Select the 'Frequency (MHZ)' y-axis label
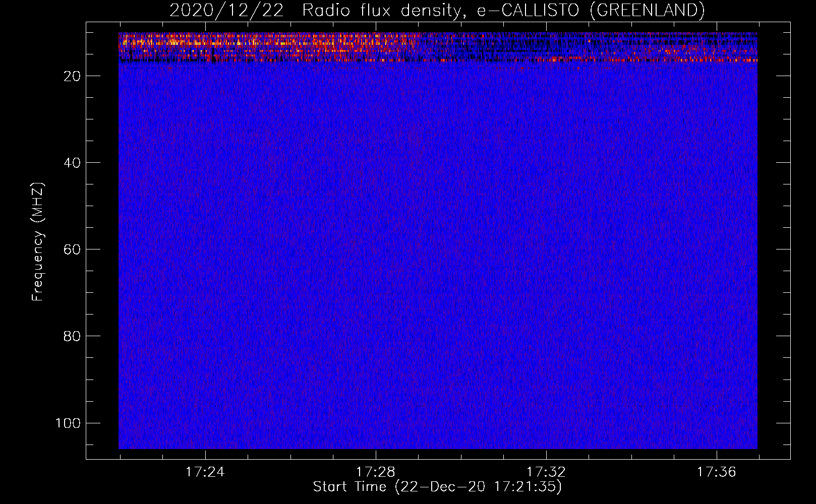816x504 pixels. point(38,242)
